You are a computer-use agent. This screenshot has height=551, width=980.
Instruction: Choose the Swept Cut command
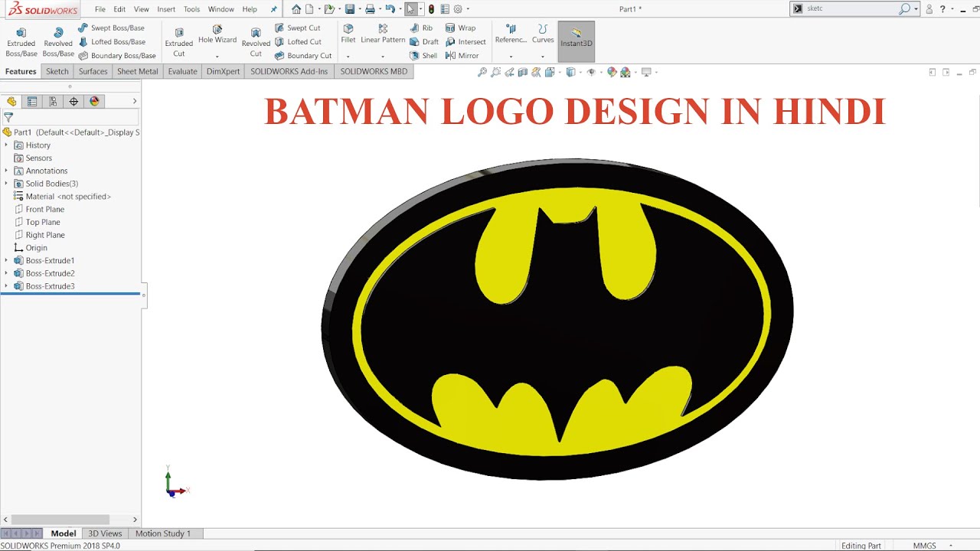tap(298, 28)
